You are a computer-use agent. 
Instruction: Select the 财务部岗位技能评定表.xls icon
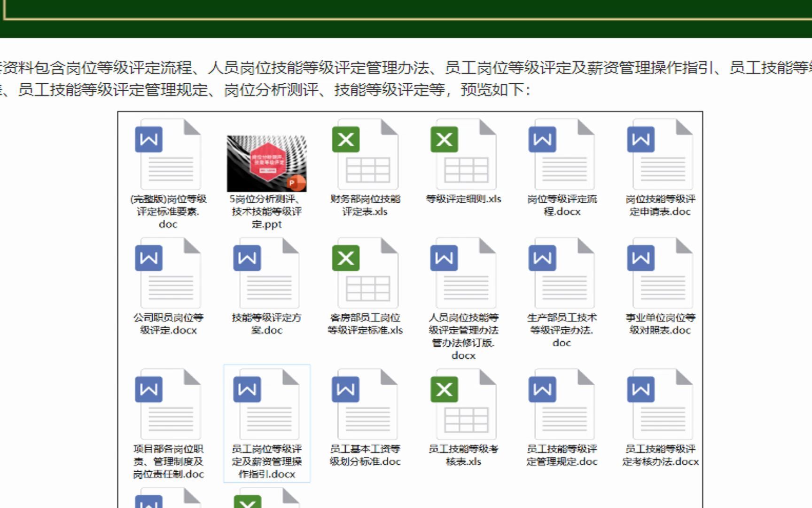[365, 155]
